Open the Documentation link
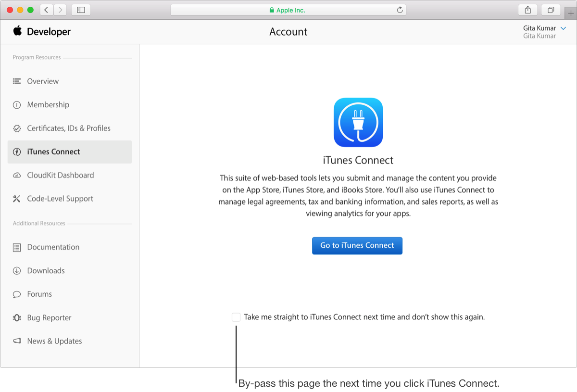 click(x=53, y=247)
